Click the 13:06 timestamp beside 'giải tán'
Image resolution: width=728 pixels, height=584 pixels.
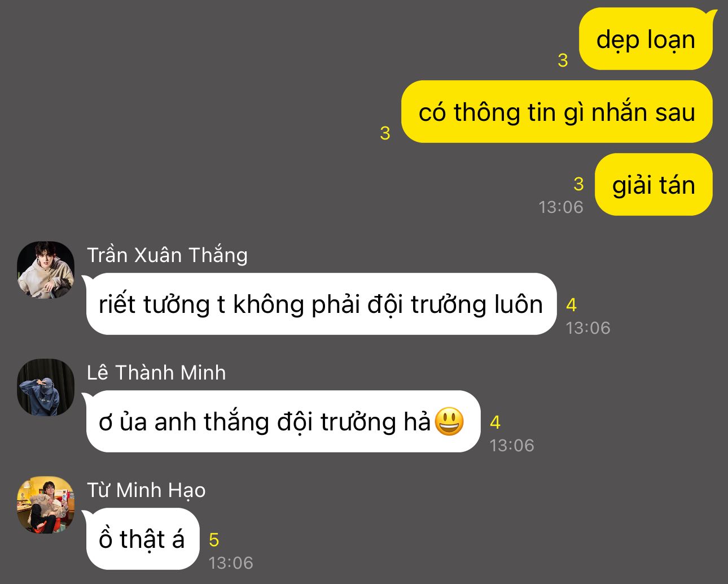[x=561, y=207]
